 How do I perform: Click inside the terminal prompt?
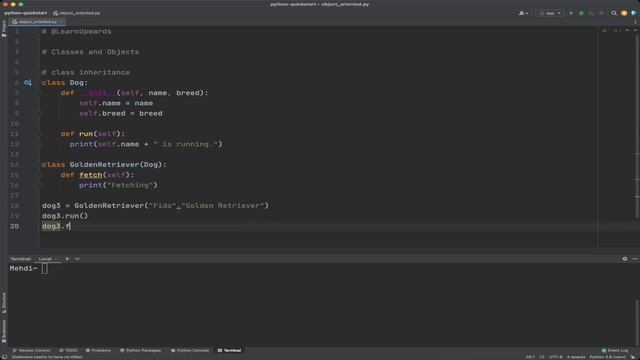pyautogui.click(x=44, y=269)
